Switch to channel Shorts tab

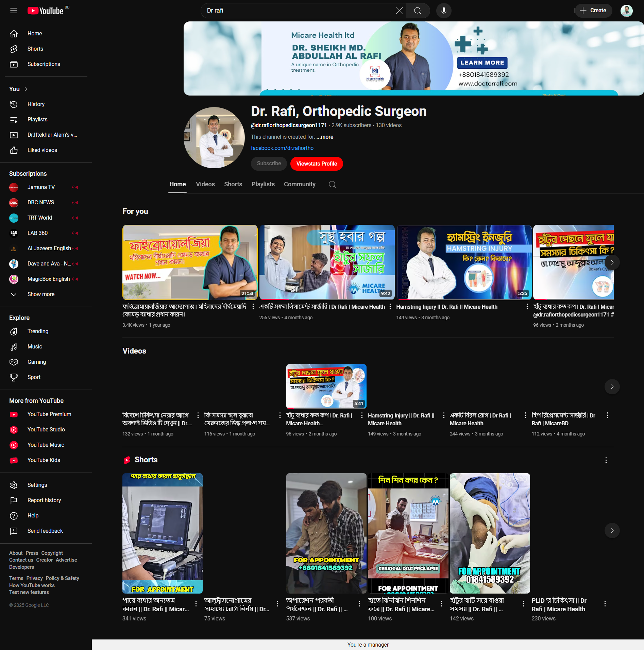pyautogui.click(x=233, y=184)
